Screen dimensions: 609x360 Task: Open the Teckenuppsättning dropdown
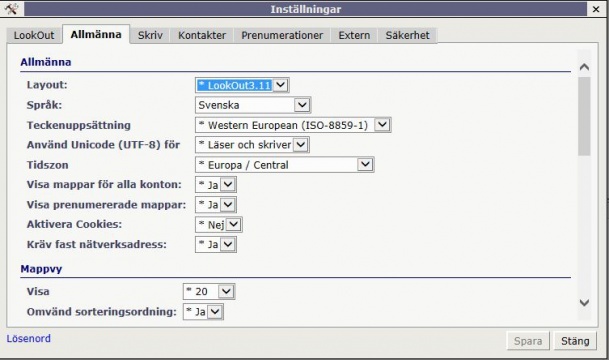pyautogui.click(x=293, y=125)
